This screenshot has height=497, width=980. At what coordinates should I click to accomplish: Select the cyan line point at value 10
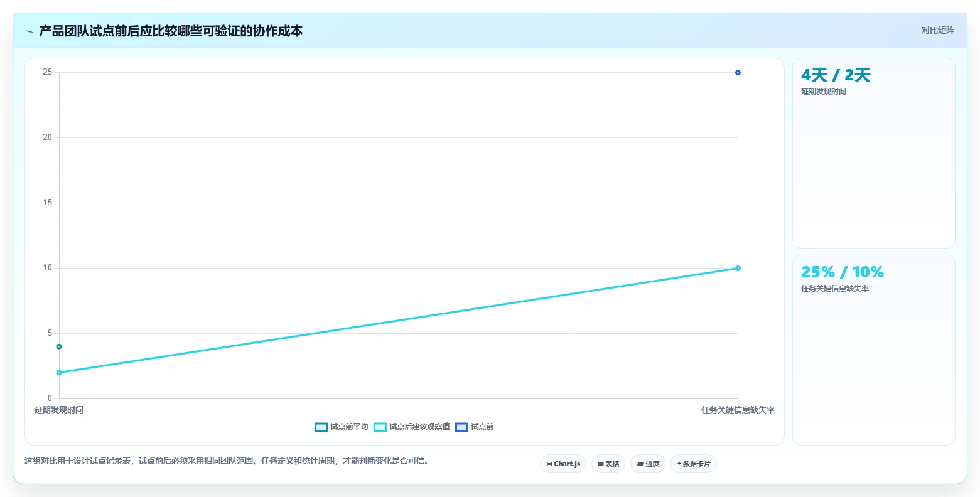738,269
